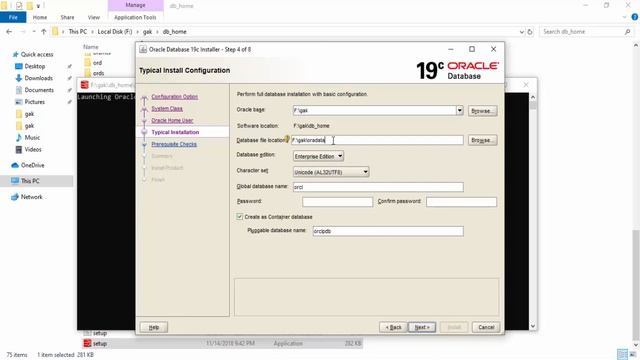The width and height of the screenshot is (640, 360).
Task: Cancel the Oracle installer
Action: (486, 327)
